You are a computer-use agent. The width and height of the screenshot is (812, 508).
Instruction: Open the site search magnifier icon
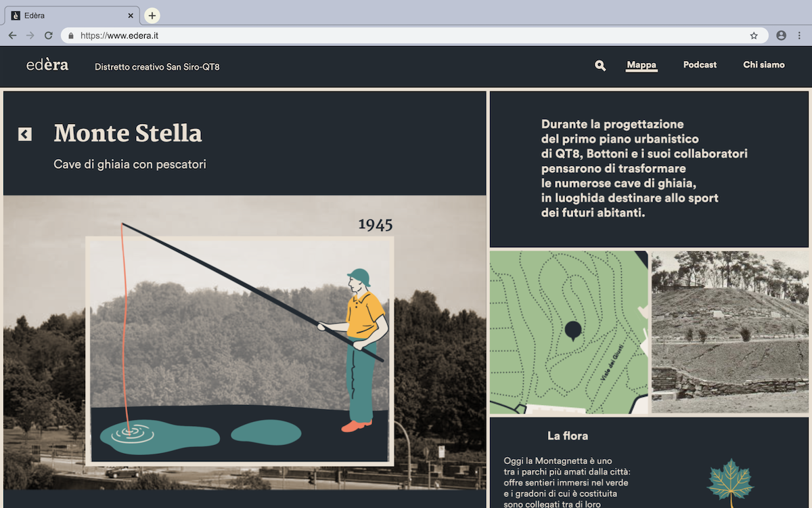coord(600,66)
